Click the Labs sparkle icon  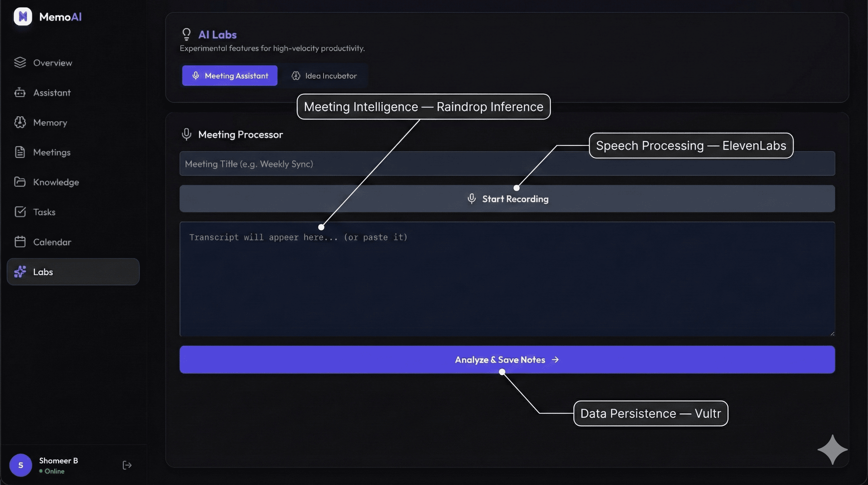click(x=20, y=272)
